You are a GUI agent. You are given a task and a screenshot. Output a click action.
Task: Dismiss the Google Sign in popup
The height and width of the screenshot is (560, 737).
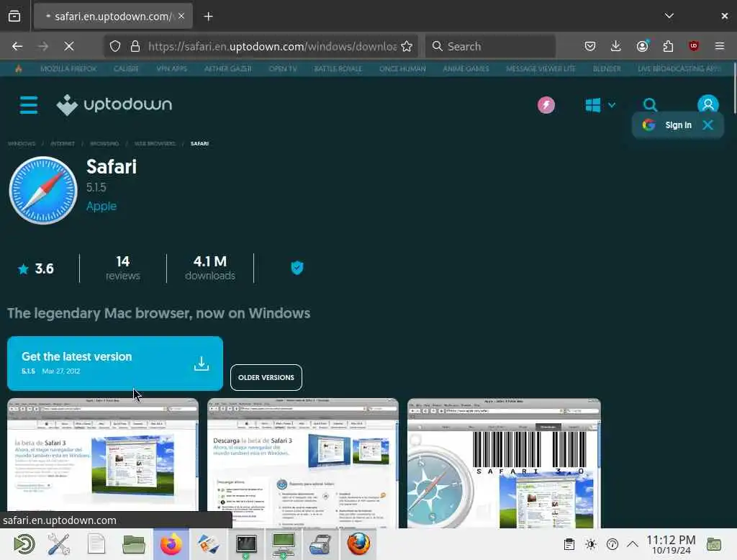(x=708, y=125)
